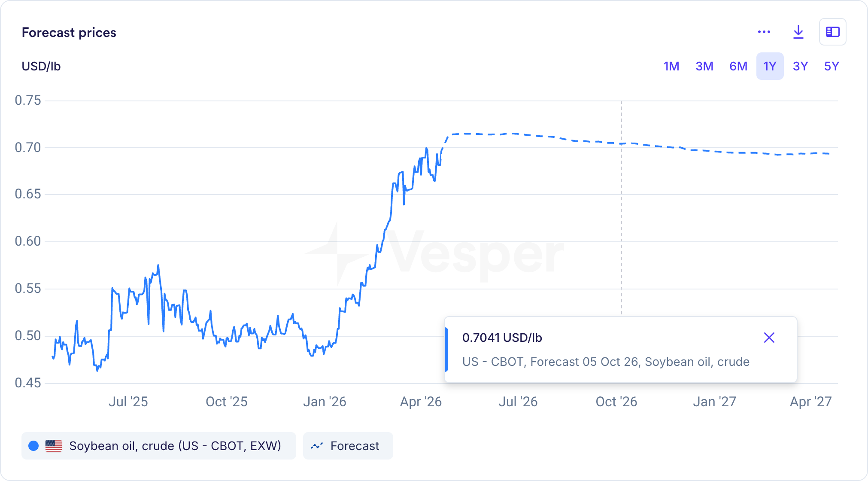Click the Apr '26 x-axis label
This screenshot has height=481, width=868.
[x=421, y=402]
